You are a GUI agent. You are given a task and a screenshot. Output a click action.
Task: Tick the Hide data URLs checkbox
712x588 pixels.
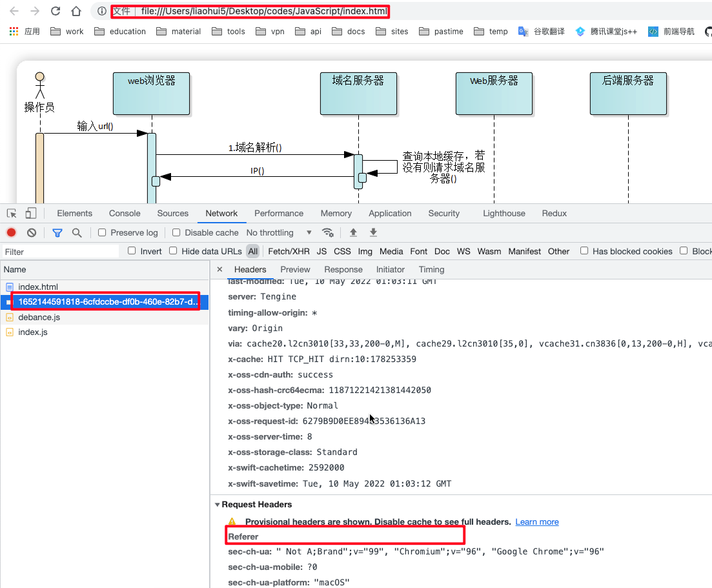coord(173,250)
